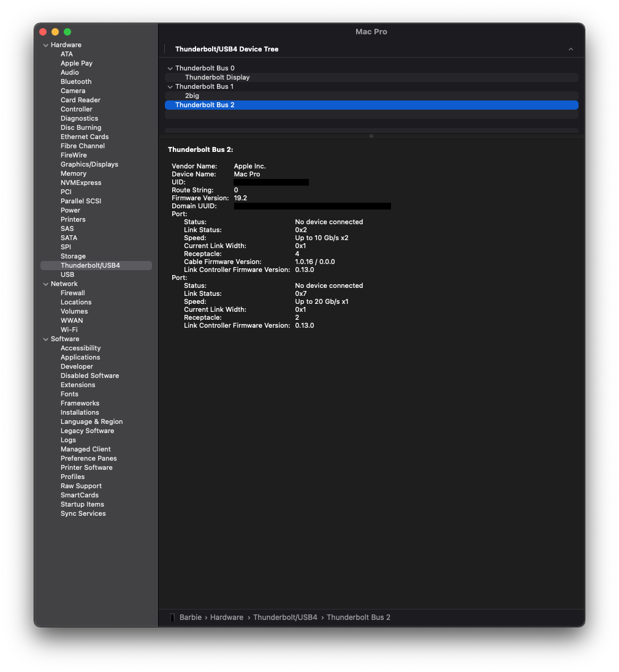Click the green zoom window button
This screenshot has width=619, height=672.
(x=67, y=32)
